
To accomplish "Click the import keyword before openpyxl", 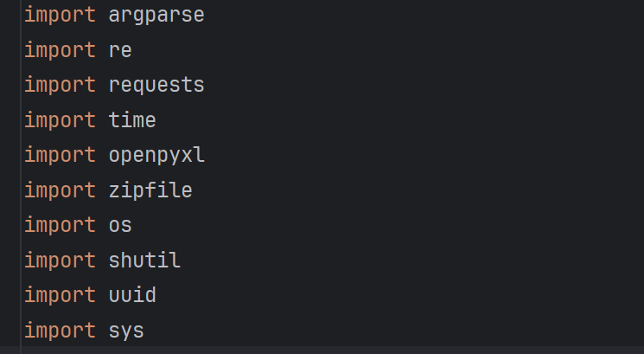I will coord(60,155).
